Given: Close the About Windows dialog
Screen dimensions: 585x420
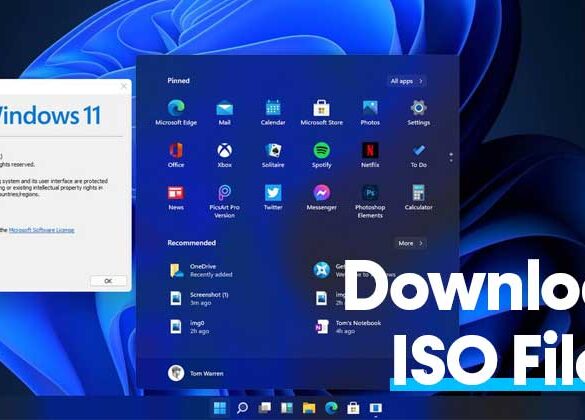Looking at the screenshot, I should point(124,87).
